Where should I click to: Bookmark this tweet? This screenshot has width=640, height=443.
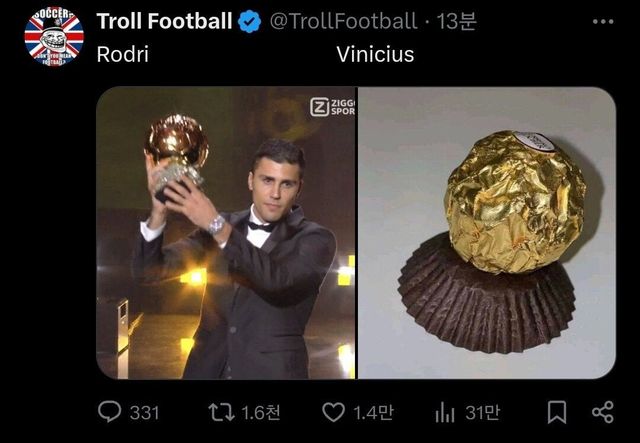tap(558, 412)
